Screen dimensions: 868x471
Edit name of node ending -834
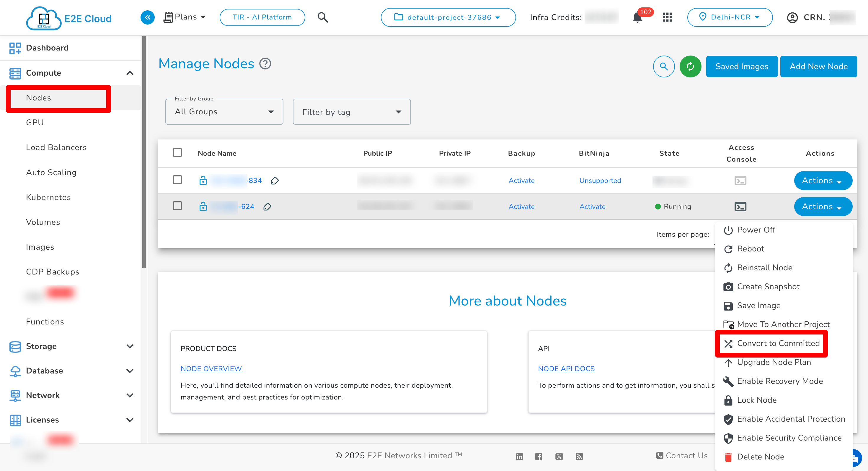[x=275, y=181]
